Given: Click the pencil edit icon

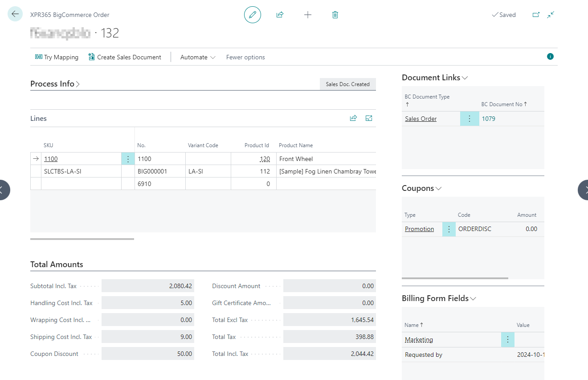Looking at the screenshot, I should coord(253,15).
